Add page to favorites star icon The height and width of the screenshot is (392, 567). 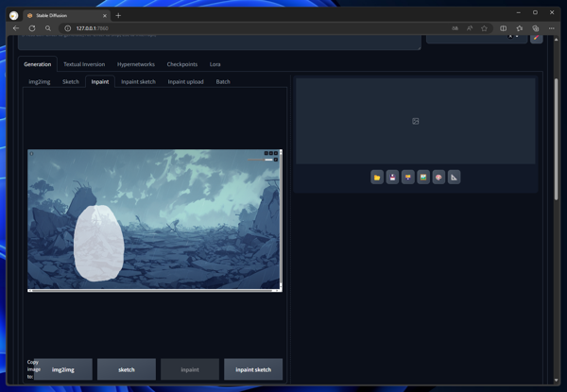point(484,28)
